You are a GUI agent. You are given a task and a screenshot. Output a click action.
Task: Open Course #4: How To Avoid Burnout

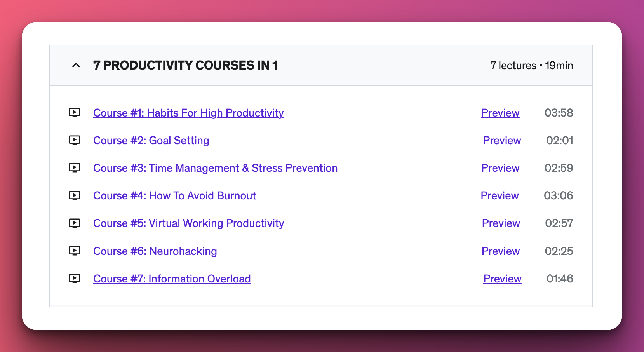point(175,196)
